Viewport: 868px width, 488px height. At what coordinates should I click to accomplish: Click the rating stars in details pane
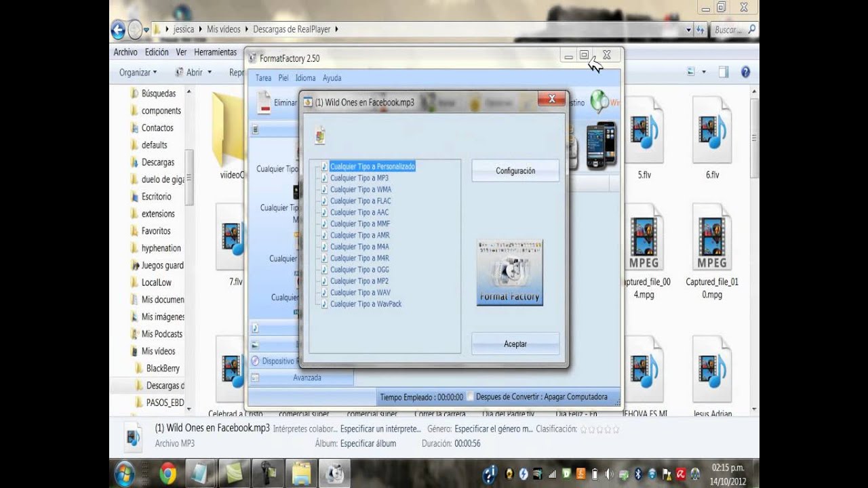(x=599, y=429)
